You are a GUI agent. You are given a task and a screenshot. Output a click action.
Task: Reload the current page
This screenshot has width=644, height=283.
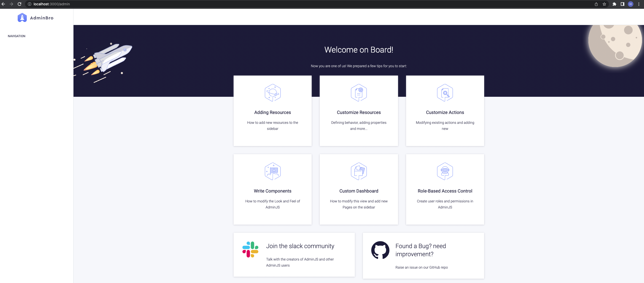19,4
